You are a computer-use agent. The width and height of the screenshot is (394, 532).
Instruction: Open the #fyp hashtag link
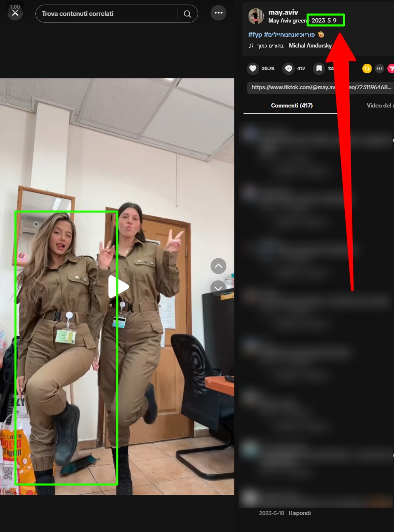(255, 35)
